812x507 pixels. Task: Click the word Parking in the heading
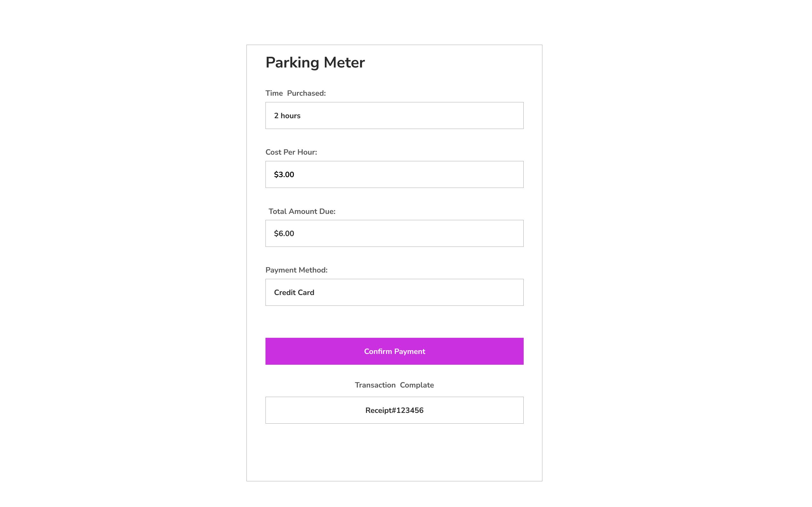[x=292, y=63]
